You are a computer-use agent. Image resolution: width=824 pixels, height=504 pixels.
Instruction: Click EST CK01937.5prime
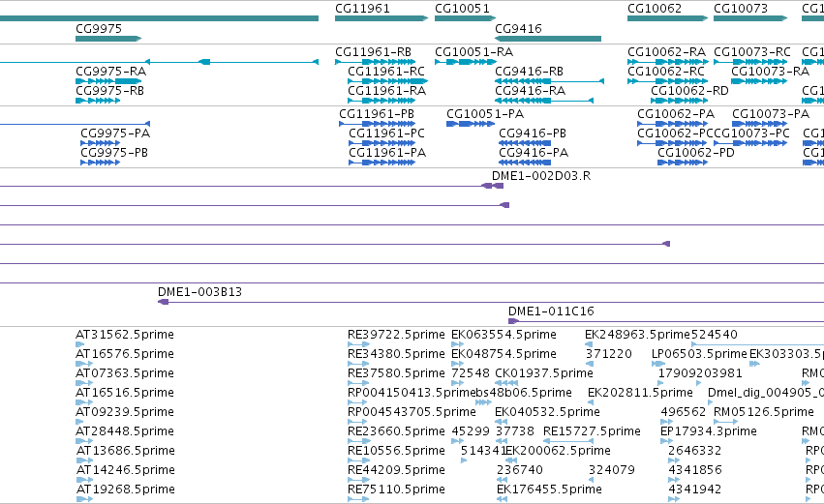506,383
